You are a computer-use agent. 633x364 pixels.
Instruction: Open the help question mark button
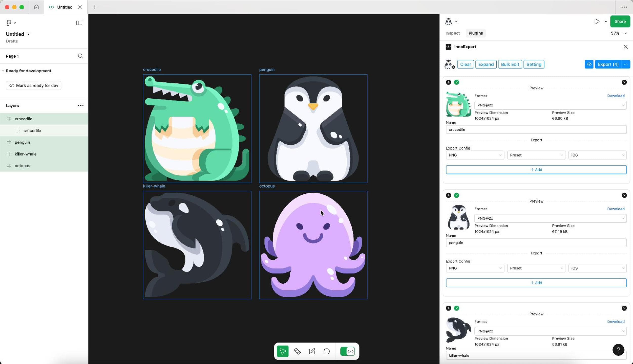618,350
